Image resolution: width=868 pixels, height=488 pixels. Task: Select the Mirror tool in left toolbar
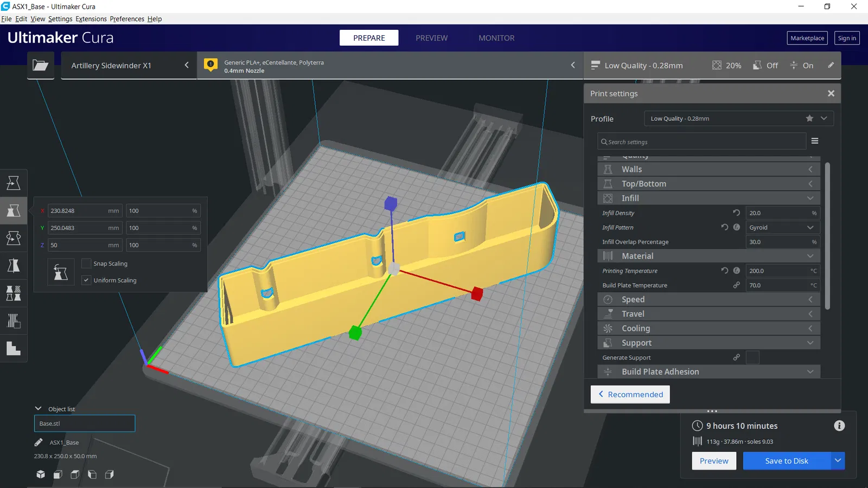tap(14, 266)
